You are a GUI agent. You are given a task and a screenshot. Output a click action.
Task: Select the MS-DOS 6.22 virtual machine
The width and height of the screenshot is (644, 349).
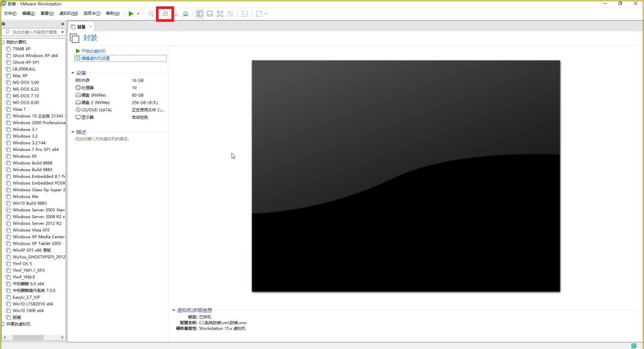tap(25, 89)
